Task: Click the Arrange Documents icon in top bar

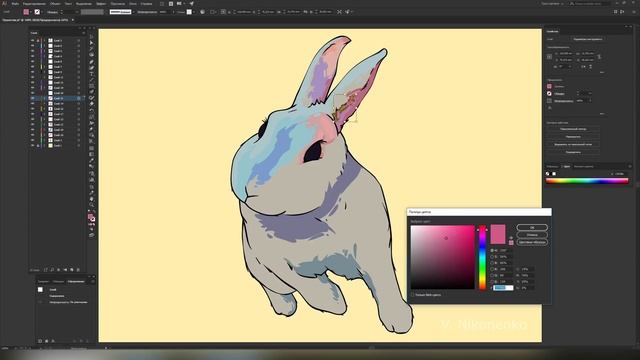Action: 179,4
